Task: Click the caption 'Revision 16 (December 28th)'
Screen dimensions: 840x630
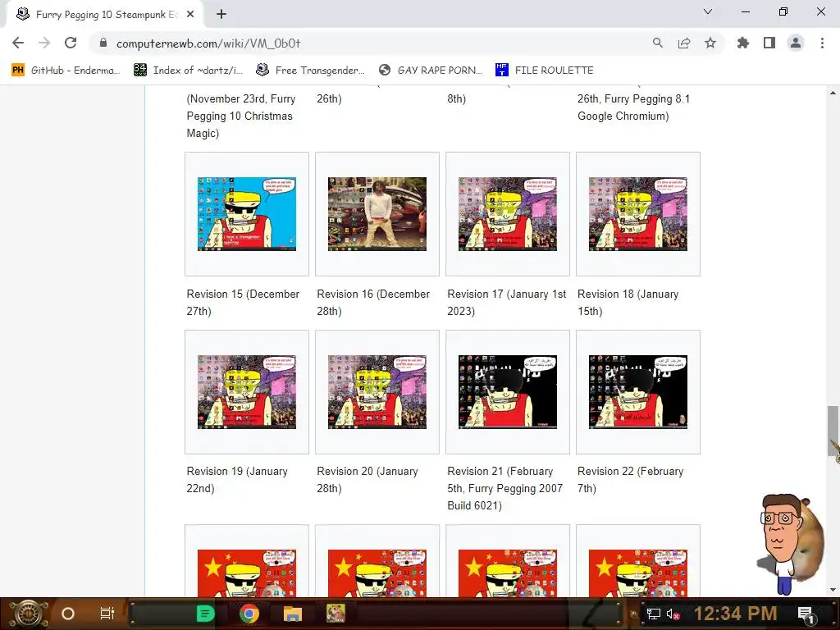Action: [x=373, y=302]
